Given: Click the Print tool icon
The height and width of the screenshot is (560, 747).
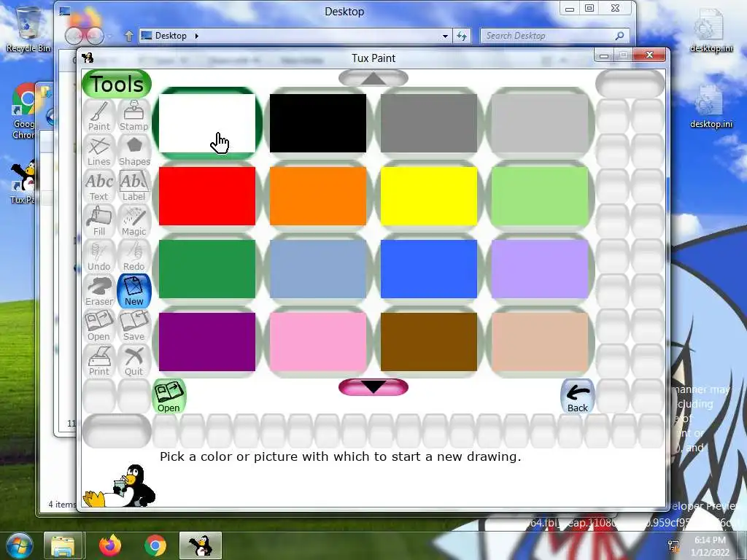Looking at the screenshot, I should (99, 362).
